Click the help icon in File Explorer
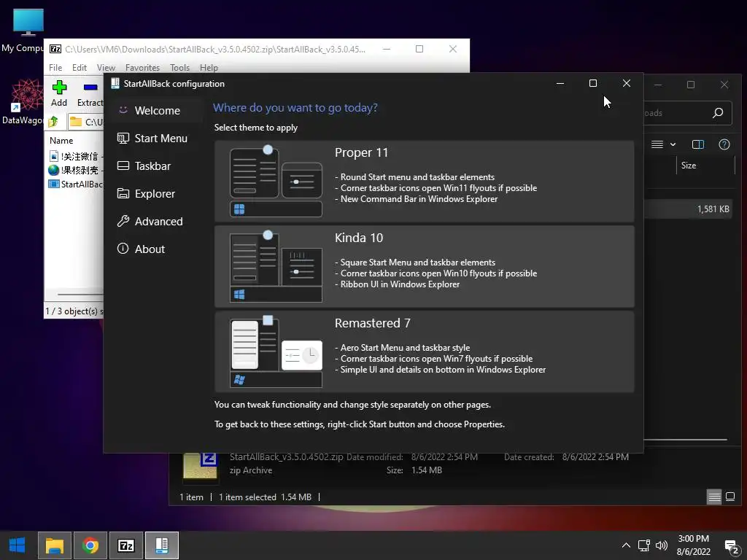 point(724,144)
